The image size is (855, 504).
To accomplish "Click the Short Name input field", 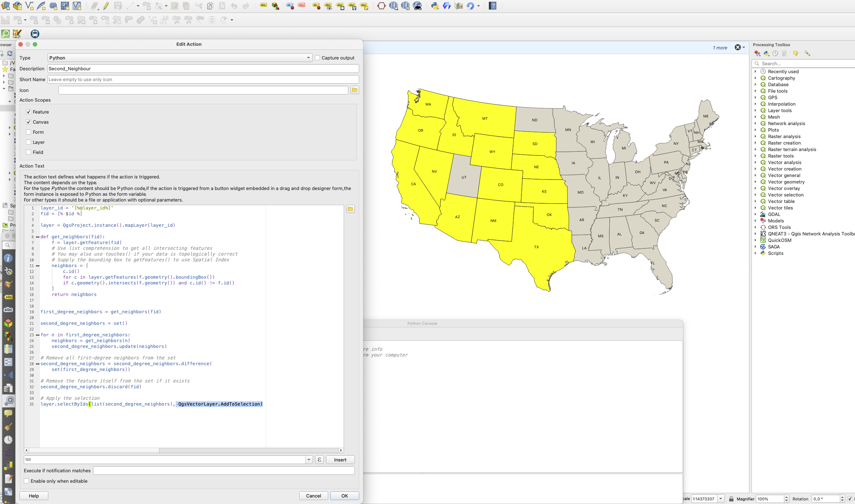I will (x=203, y=79).
